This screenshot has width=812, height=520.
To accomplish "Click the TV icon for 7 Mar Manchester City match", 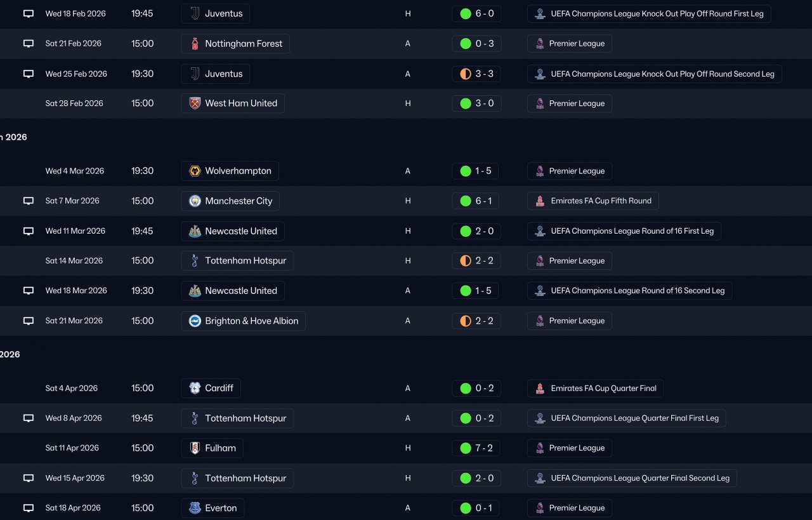I will tap(29, 201).
